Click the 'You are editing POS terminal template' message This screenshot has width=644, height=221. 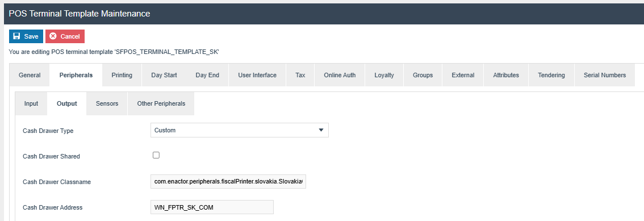point(114,52)
